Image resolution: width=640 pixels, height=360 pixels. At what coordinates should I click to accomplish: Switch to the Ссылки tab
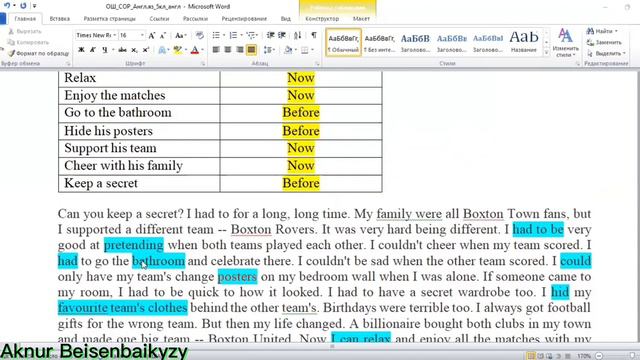(159, 19)
